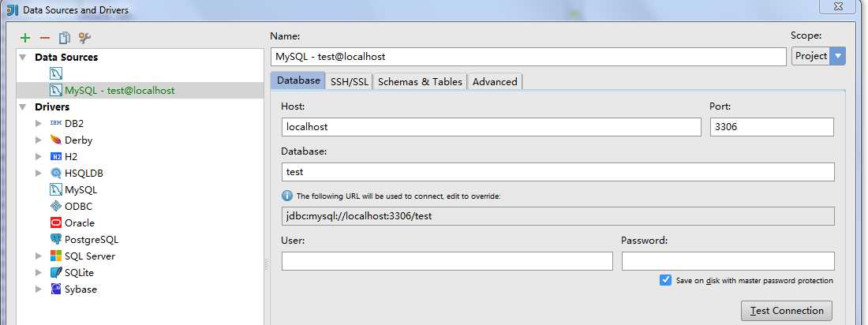Expand the Sybase driver node
Image resolution: width=868 pixels, height=325 pixels.
[x=38, y=289]
